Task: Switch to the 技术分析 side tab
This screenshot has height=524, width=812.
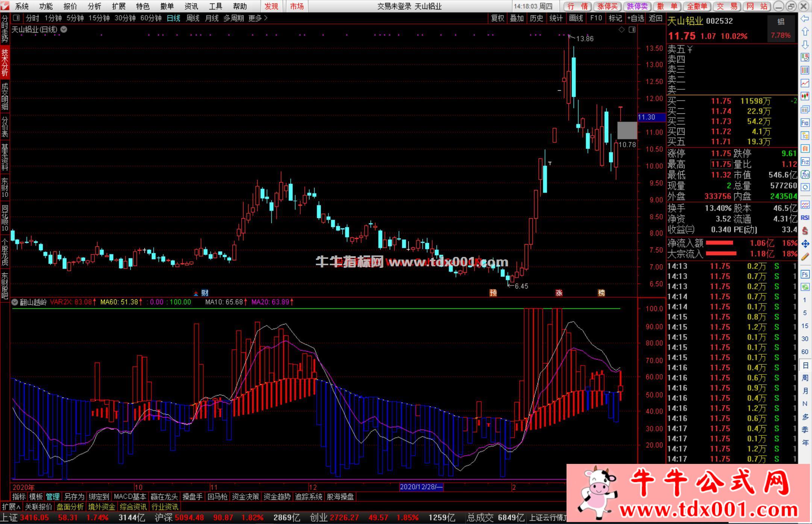Action: [5, 62]
